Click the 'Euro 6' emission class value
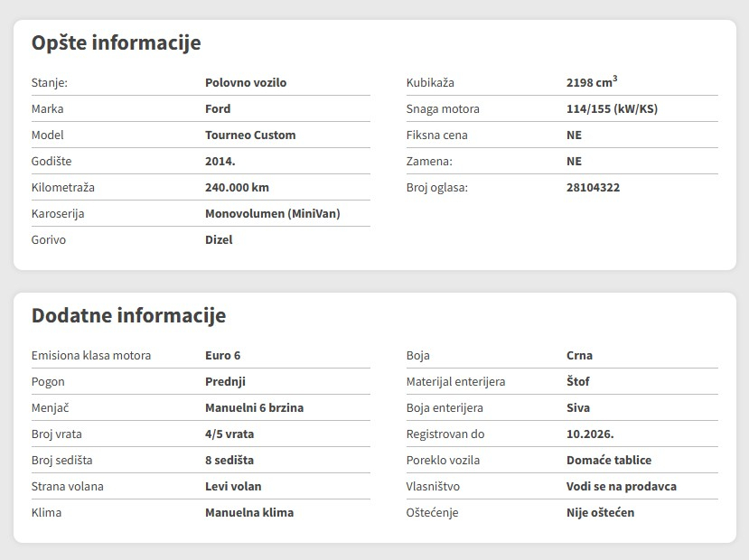 pos(222,355)
